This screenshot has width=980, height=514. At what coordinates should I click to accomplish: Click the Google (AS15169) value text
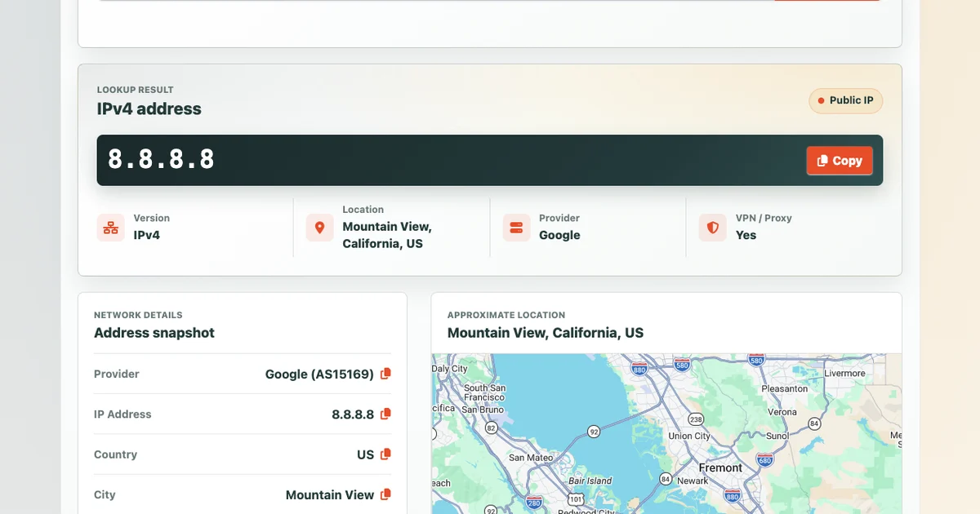319,374
